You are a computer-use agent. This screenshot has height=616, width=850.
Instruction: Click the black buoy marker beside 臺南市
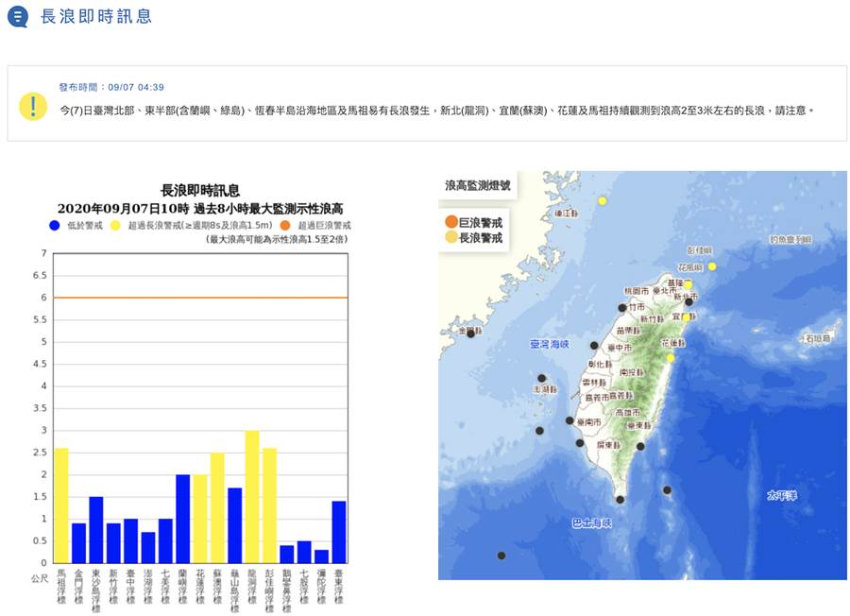pyautogui.click(x=569, y=420)
